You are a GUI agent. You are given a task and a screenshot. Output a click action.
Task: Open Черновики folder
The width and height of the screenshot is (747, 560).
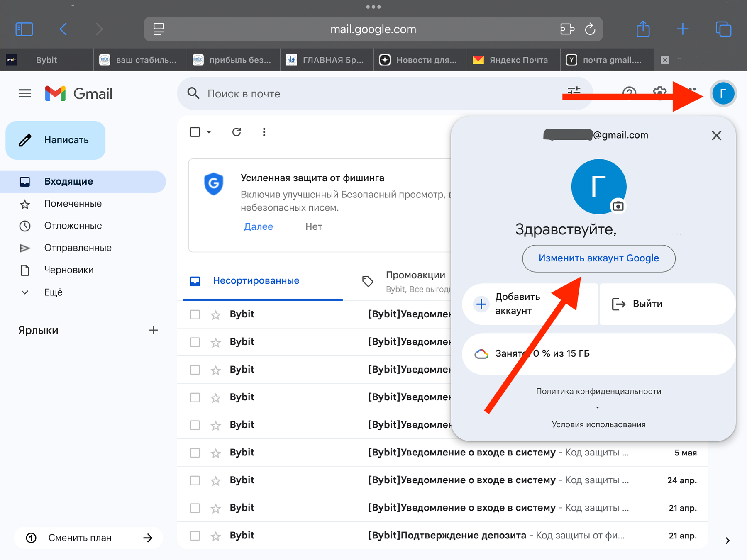pos(83,270)
